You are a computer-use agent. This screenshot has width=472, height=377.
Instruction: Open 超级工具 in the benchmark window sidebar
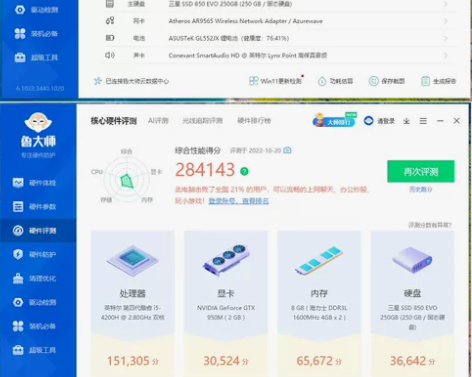click(x=34, y=350)
